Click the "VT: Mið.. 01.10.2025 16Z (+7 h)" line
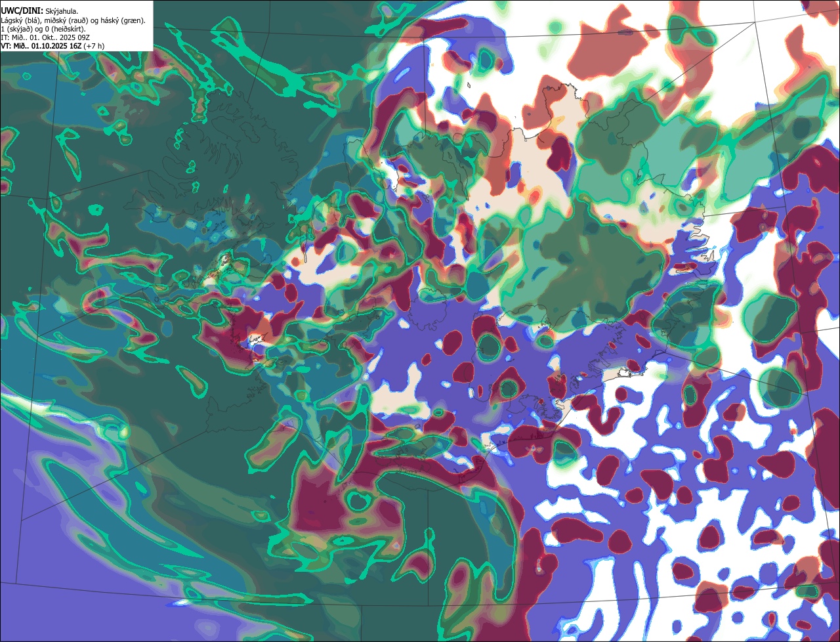The height and width of the screenshot is (642, 840). 52,46
